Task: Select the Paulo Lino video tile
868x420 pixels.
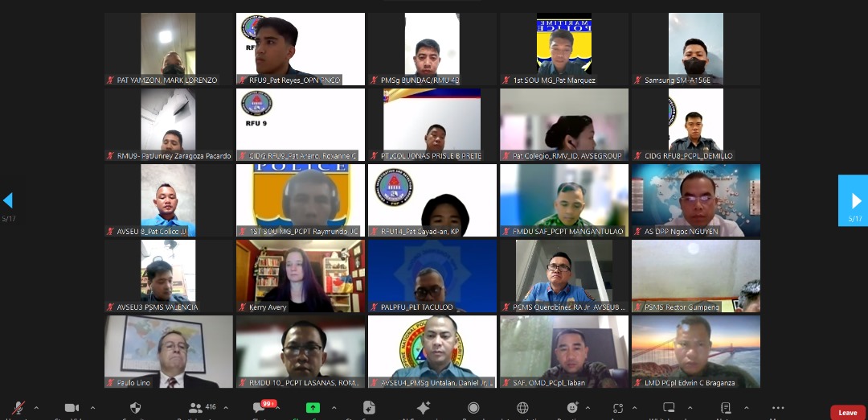Action: 169,352
